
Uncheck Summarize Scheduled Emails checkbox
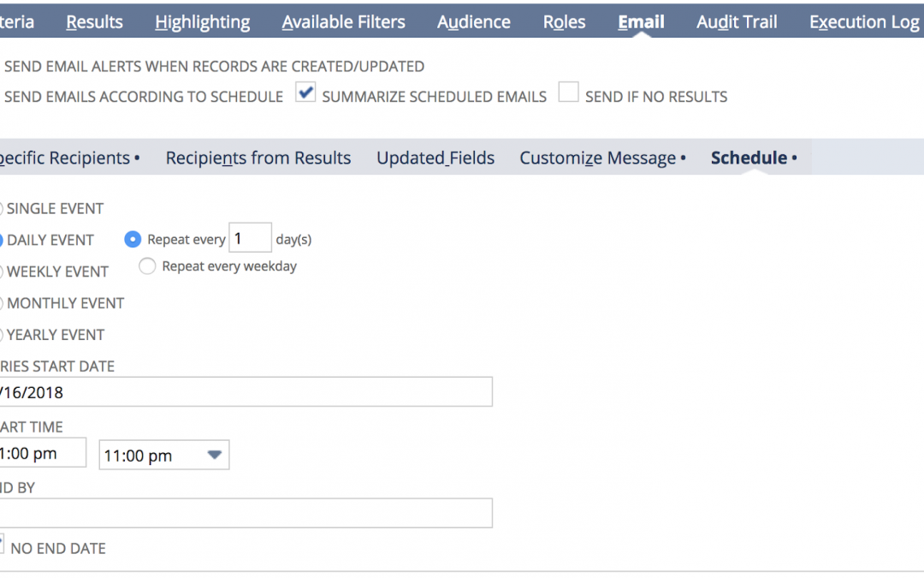pos(305,92)
